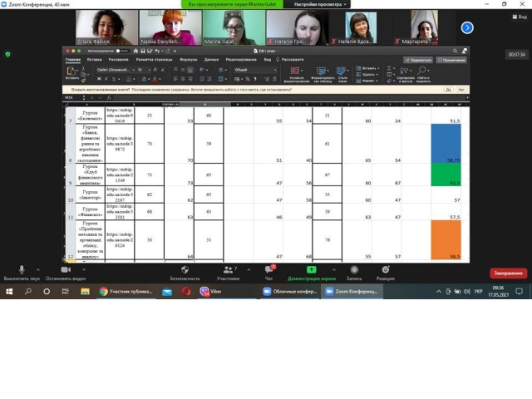
Task: Stop camera via Остановить видео
Action: [66, 273]
